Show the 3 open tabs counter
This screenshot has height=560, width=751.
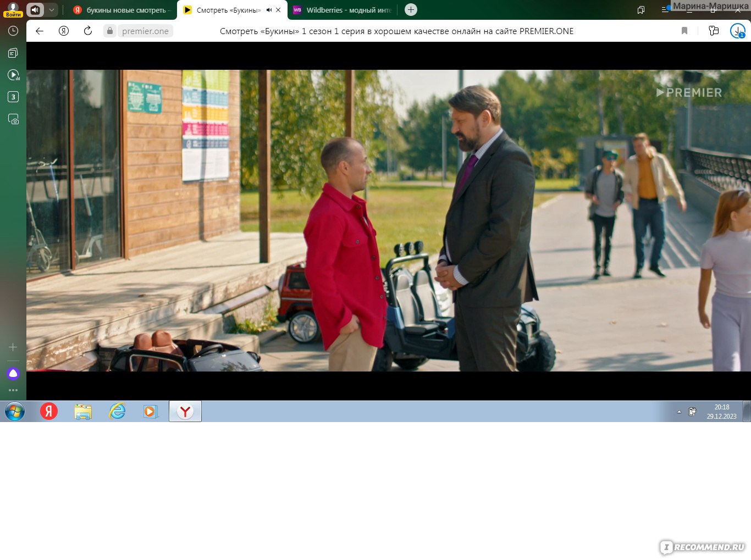click(13, 97)
